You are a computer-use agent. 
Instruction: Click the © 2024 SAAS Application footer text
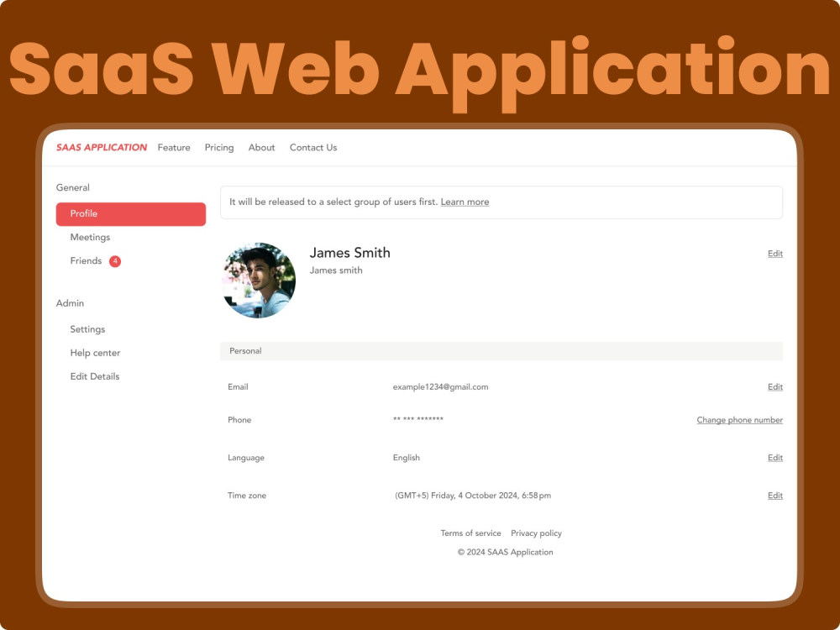(x=505, y=553)
